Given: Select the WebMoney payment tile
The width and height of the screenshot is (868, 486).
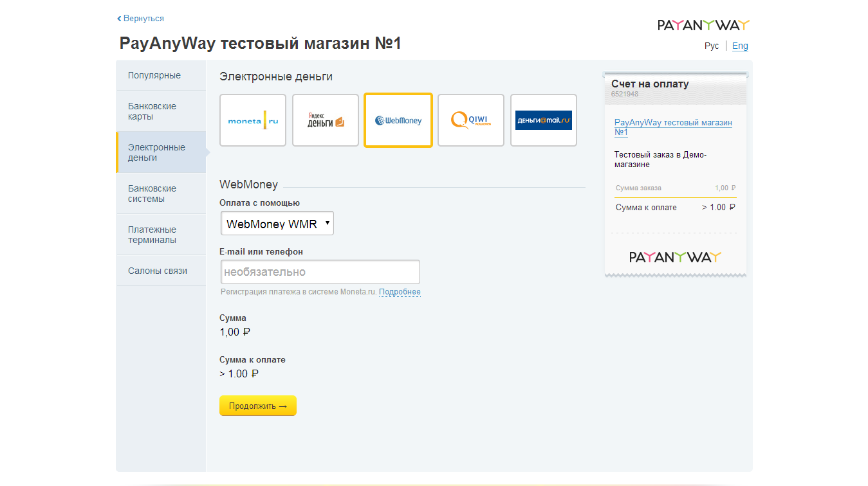Looking at the screenshot, I should coord(398,120).
